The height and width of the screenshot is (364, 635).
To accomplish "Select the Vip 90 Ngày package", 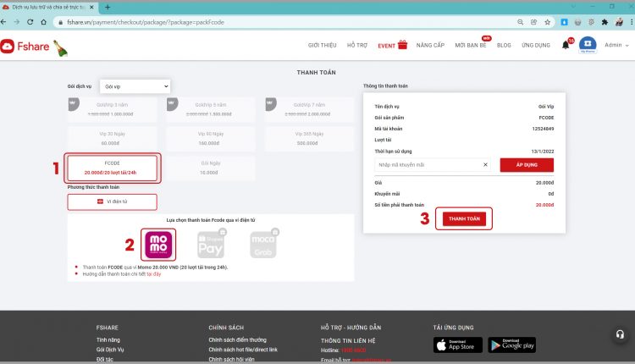I will (211, 139).
